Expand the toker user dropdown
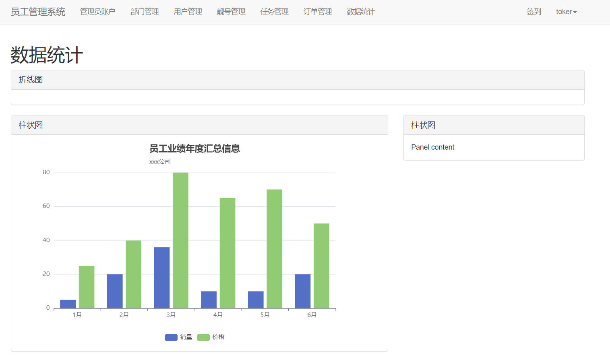610x364 pixels. click(566, 12)
